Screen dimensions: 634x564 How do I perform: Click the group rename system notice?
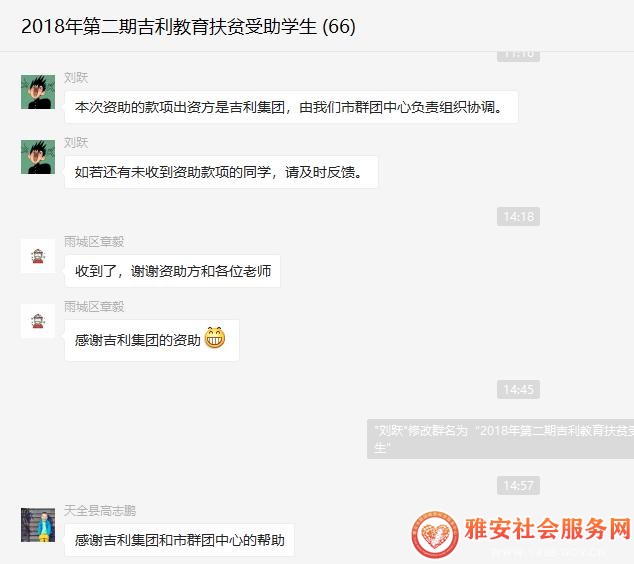[500, 439]
